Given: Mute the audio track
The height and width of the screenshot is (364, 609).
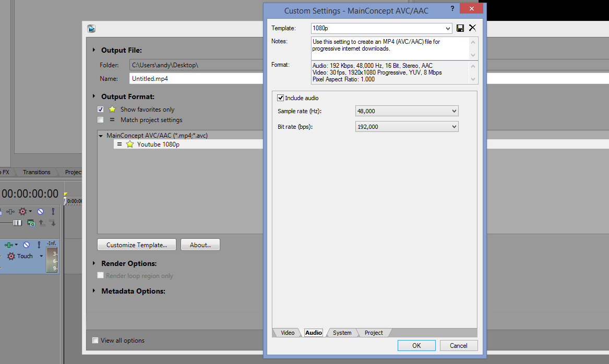Looking at the screenshot, I should tap(27, 245).
